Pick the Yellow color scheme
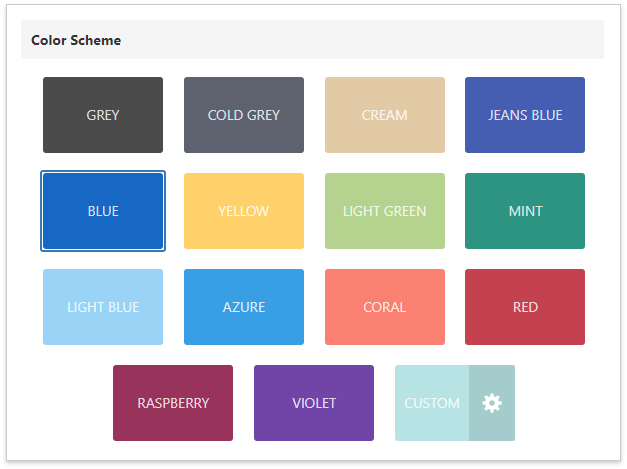 [x=244, y=211]
